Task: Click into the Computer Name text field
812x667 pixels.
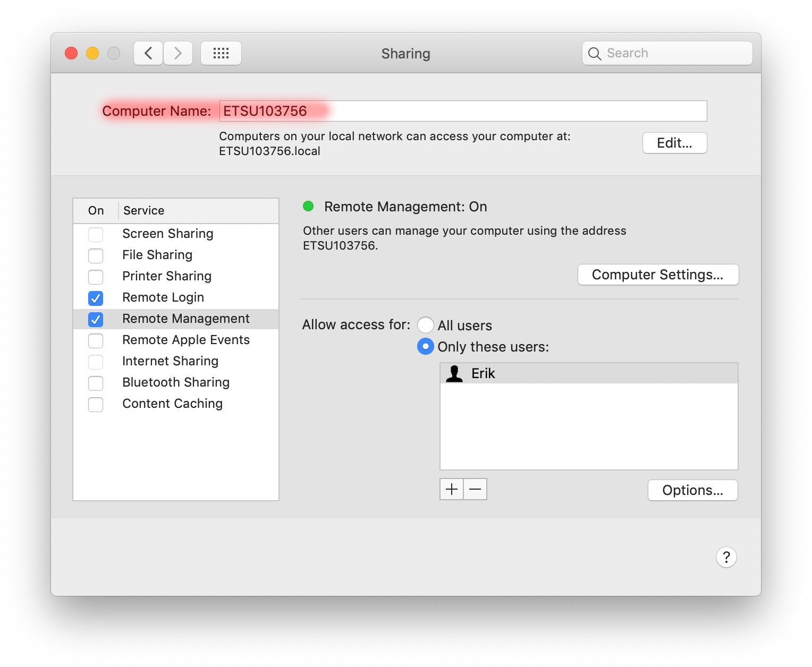Action: (462, 111)
